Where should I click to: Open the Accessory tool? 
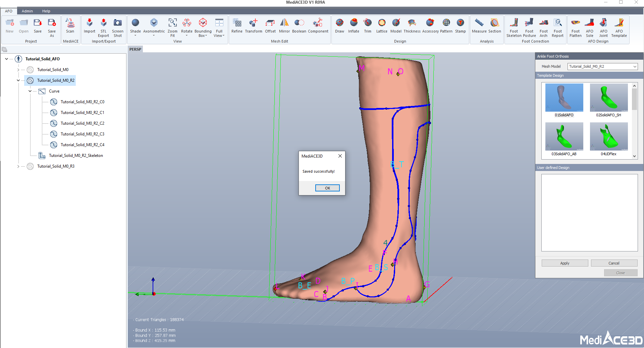click(x=430, y=26)
